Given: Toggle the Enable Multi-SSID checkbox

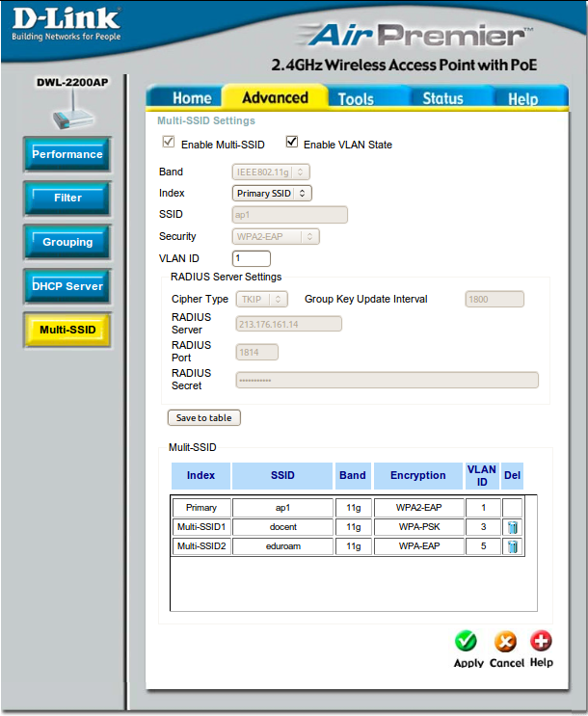Looking at the screenshot, I should coord(169,144).
